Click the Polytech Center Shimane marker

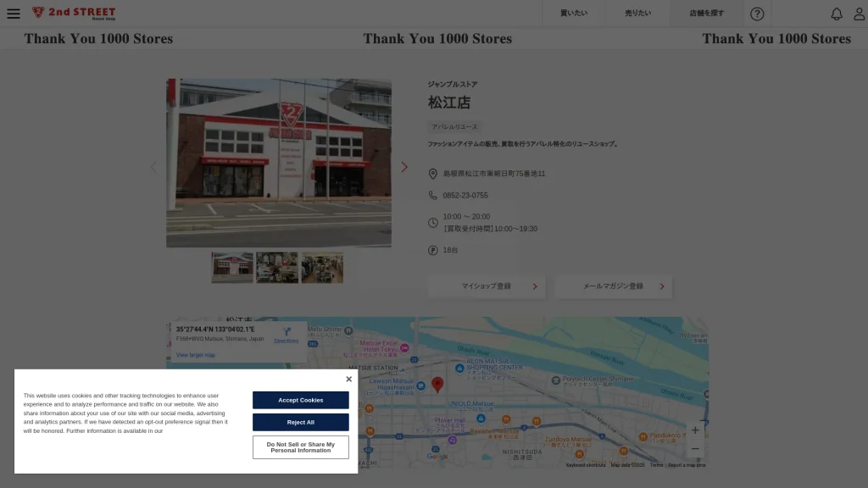[x=556, y=380]
